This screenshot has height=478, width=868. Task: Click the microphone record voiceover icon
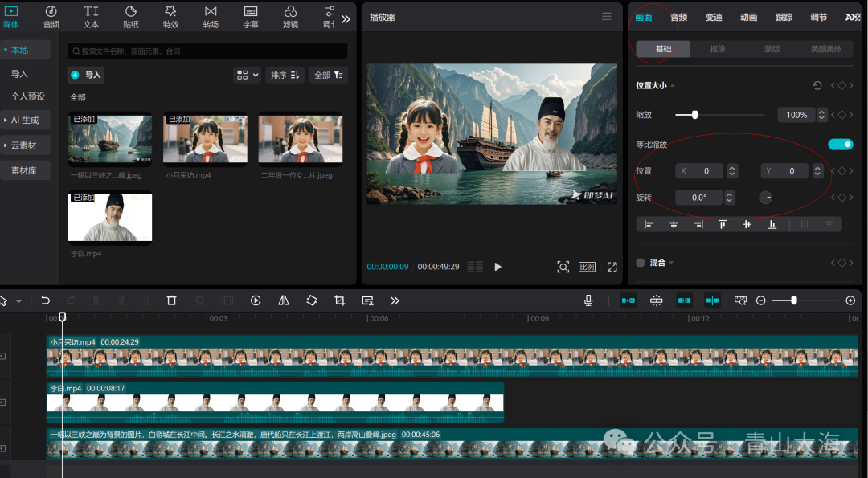[x=588, y=300]
